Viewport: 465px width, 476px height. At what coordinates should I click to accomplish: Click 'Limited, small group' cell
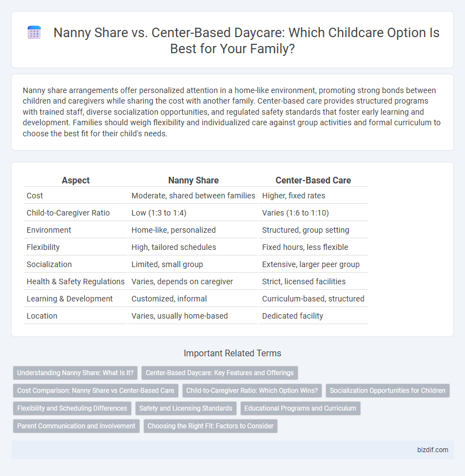[193, 264]
